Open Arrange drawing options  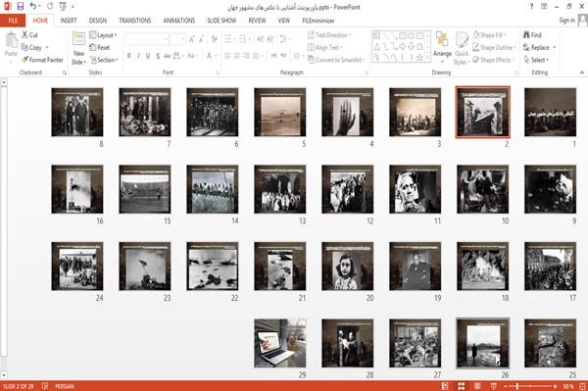pos(442,48)
